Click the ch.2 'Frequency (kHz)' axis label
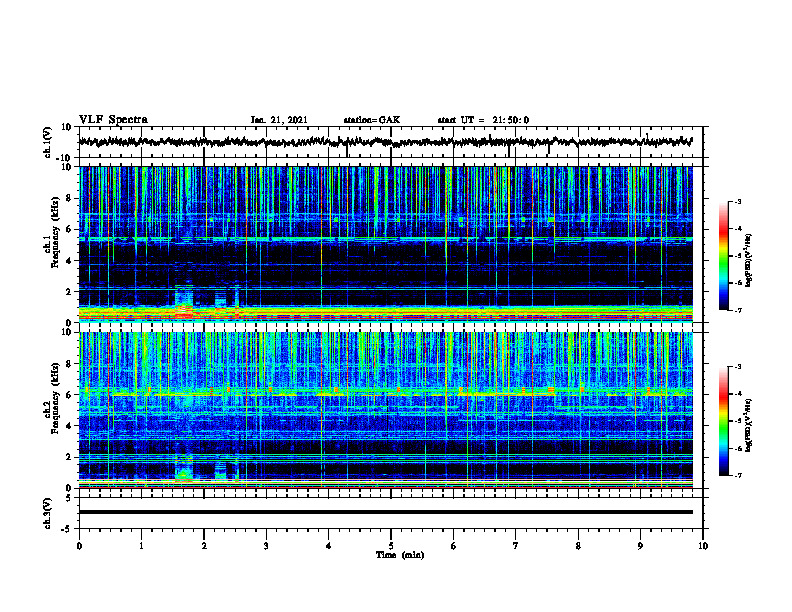This screenshot has height=612, width=792. (x=55, y=398)
